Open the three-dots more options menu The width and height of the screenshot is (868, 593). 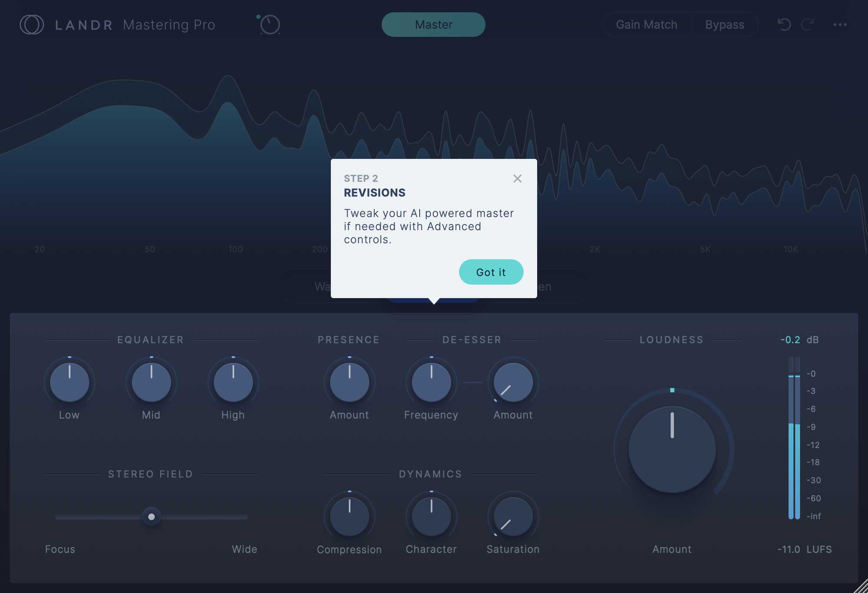[840, 25]
